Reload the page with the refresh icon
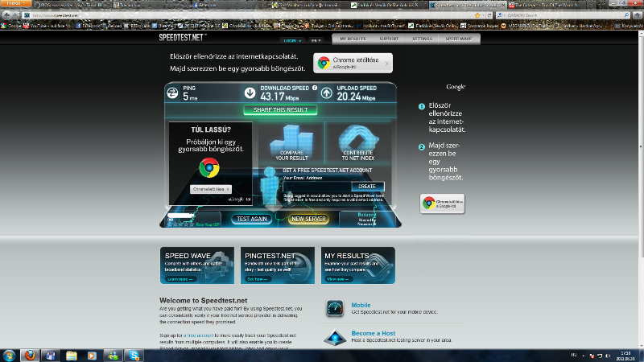Image resolution: width=644 pixels, height=362 pixels. 489,15
